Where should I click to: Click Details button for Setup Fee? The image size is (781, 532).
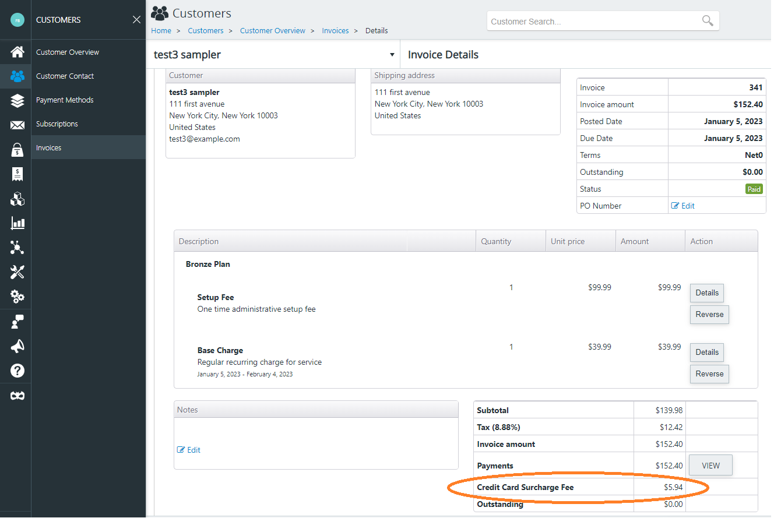tap(707, 293)
